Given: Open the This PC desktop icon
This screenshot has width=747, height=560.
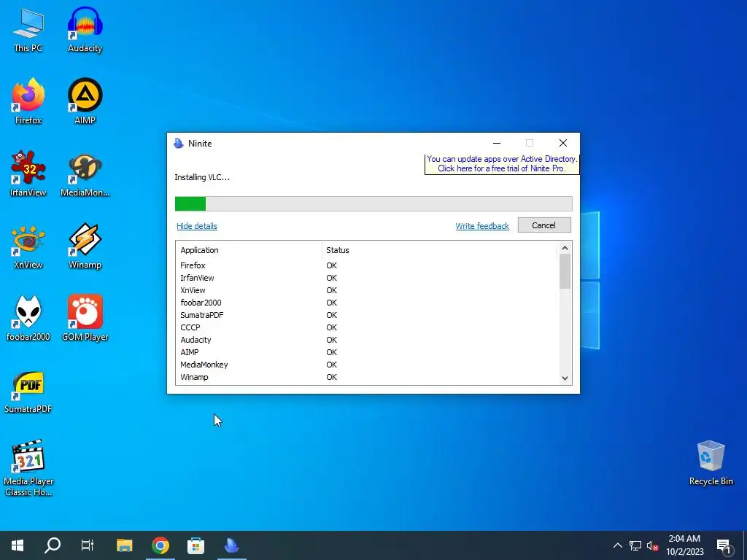Looking at the screenshot, I should coord(28,31).
